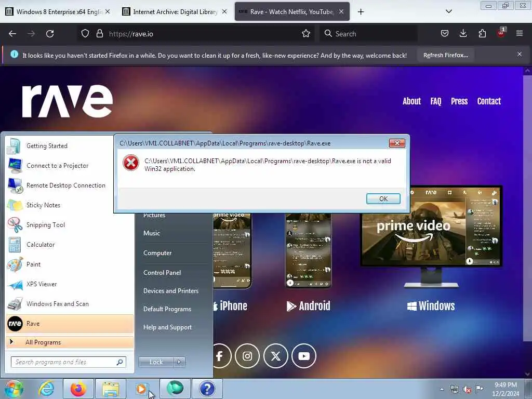The width and height of the screenshot is (532, 399).
Task: Open the About link on rave.io
Action: [x=411, y=101]
